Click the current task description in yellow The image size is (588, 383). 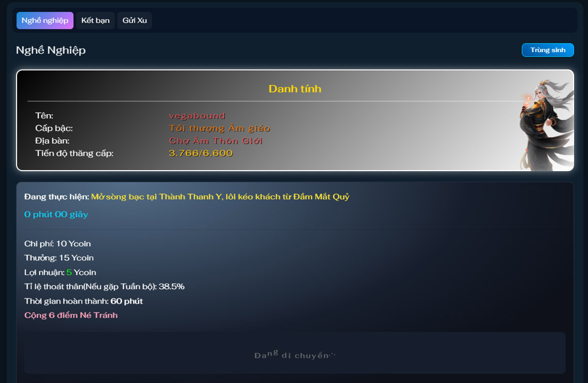tap(220, 197)
